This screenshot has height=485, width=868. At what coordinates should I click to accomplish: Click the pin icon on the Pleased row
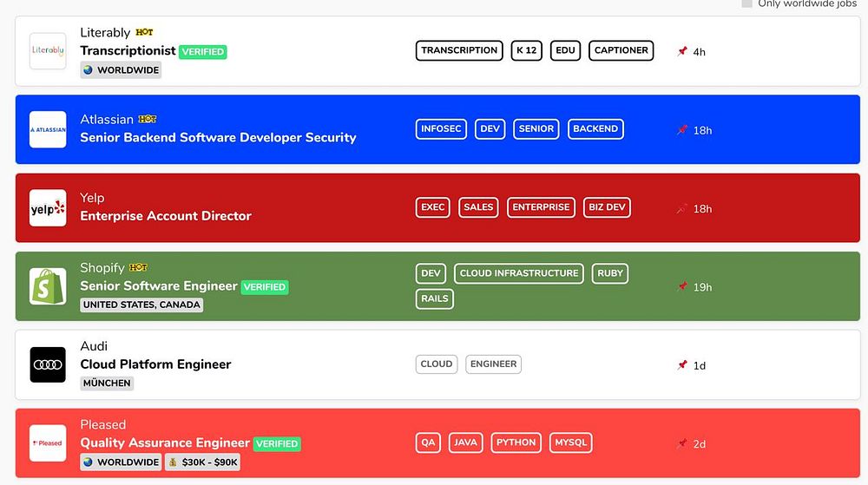click(682, 443)
